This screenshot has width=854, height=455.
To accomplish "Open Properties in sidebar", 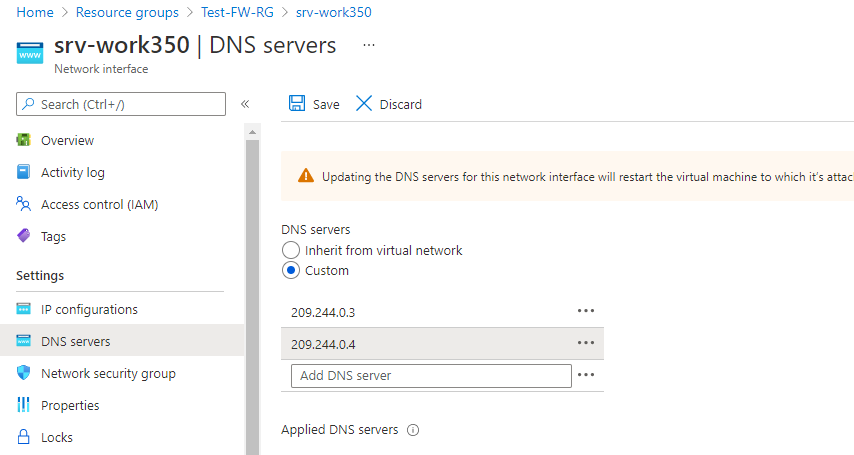I will click(70, 405).
